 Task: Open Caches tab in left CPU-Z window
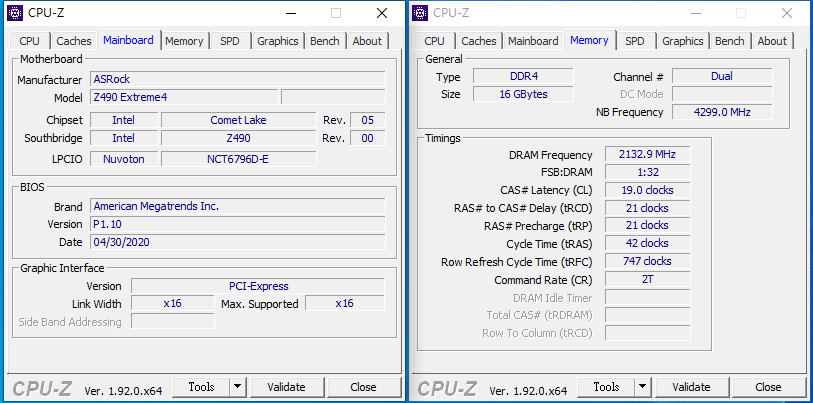[x=74, y=41]
